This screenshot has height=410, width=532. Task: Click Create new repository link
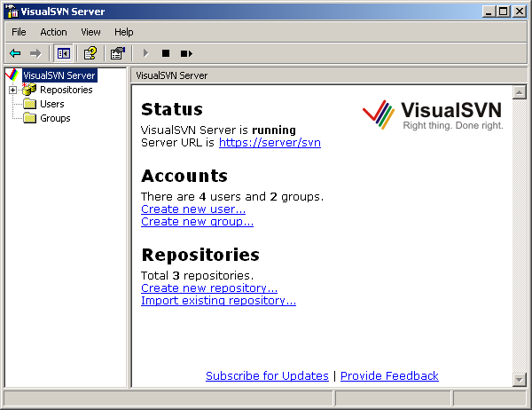point(209,288)
